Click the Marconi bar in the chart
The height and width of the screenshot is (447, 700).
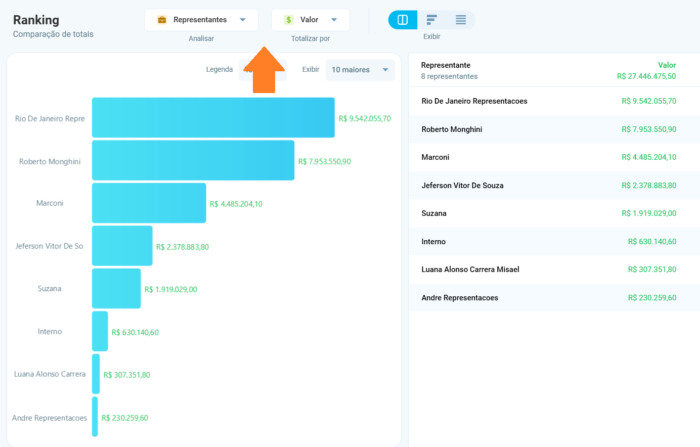click(148, 203)
